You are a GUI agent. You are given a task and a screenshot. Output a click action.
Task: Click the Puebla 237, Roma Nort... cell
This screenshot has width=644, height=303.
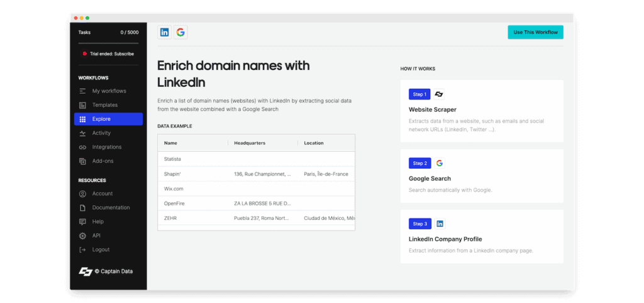263,219
